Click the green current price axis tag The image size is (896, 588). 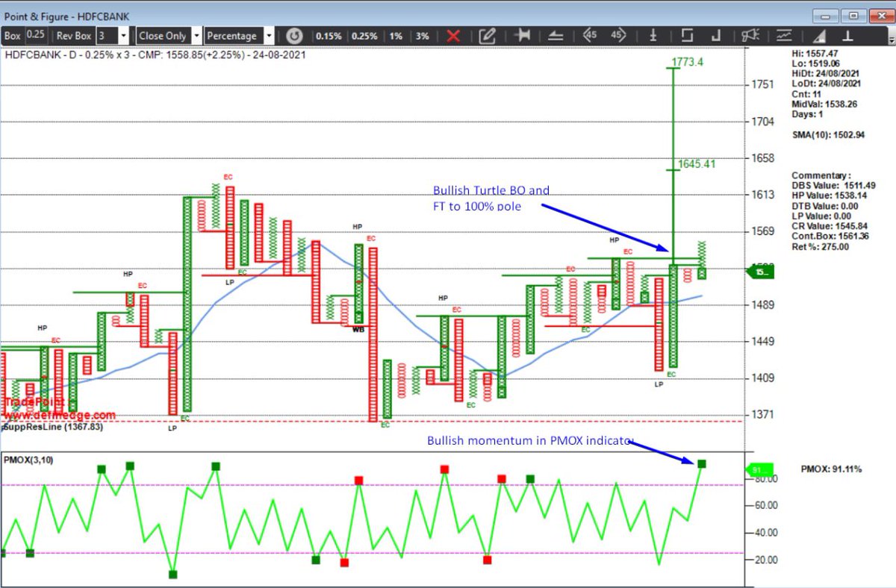pyautogui.click(x=759, y=273)
